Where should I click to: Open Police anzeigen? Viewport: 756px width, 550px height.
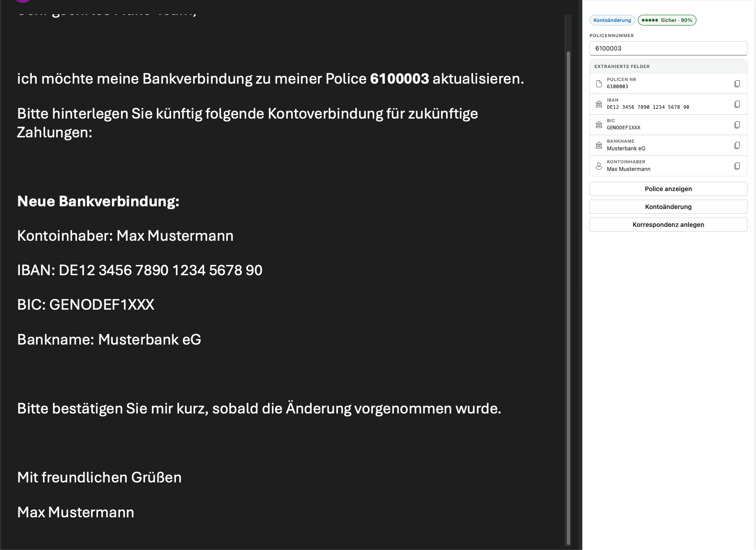coord(667,188)
